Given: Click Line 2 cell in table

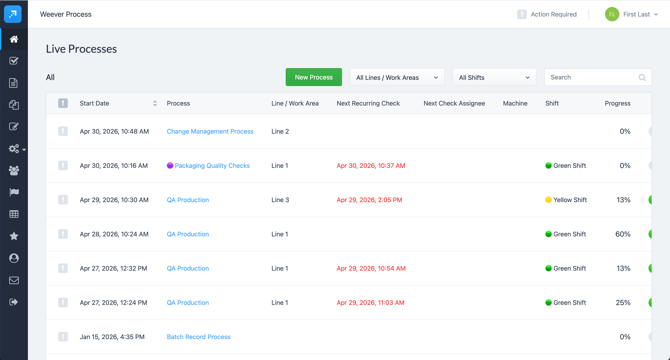Looking at the screenshot, I should pyautogui.click(x=280, y=132).
